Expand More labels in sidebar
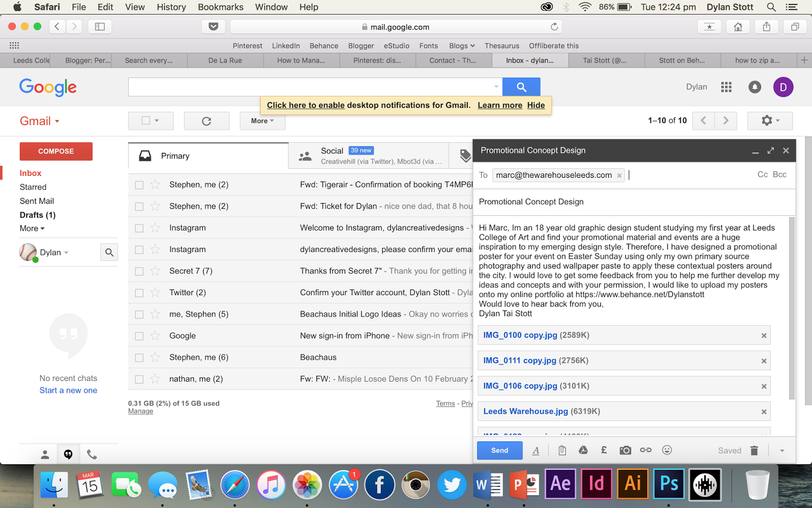The height and width of the screenshot is (508, 812). 32,229
